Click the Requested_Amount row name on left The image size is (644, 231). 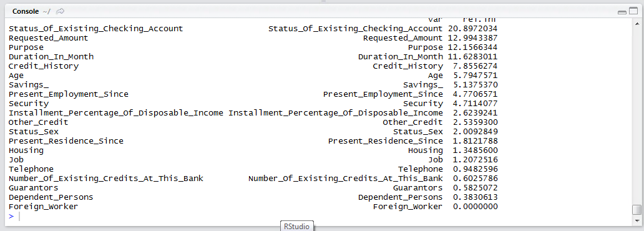coord(49,38)
